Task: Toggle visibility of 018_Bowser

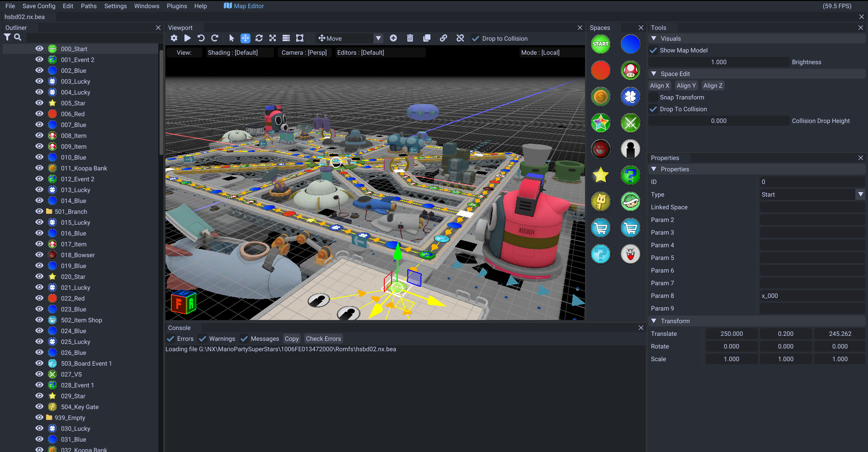Action: click(x=40, y=255)
